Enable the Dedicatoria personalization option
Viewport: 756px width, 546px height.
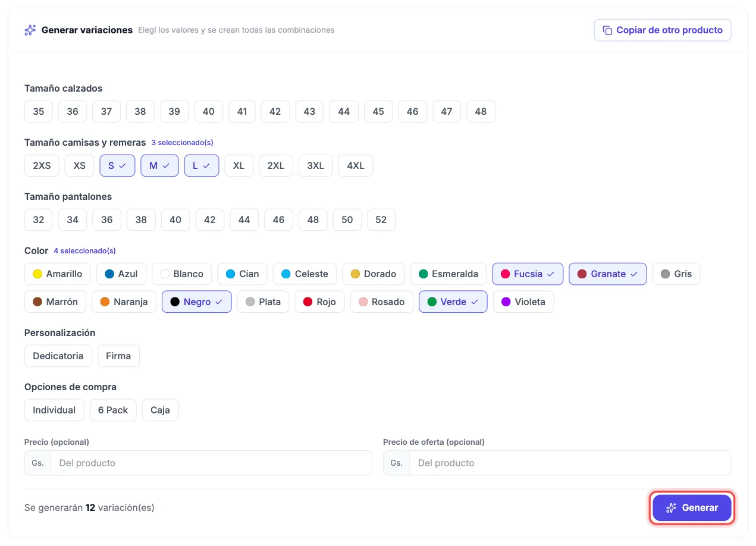[x=58, y=356]
